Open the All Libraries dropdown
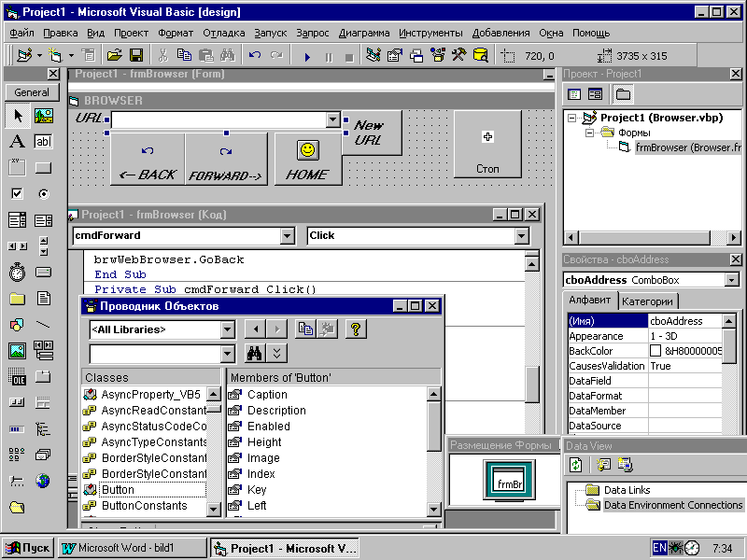The height and width of the screenshot is (560, 747). (x=228, y=329)
